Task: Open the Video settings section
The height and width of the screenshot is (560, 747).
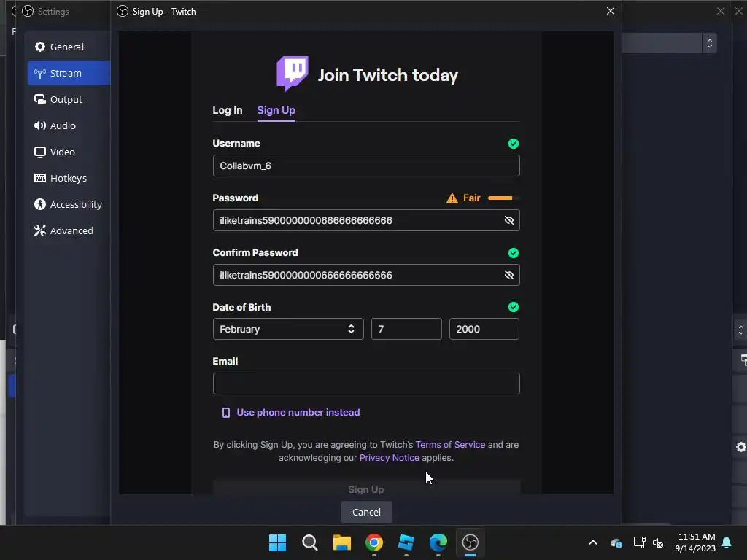Action: (x=69, y=152)
